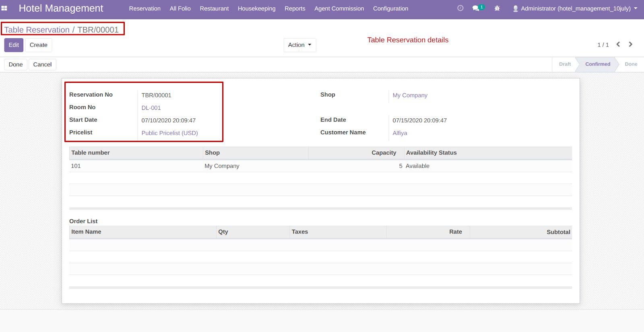Open the apps grid menu icon
This screenshot has width=644, height=332.
tap(4, 8)
